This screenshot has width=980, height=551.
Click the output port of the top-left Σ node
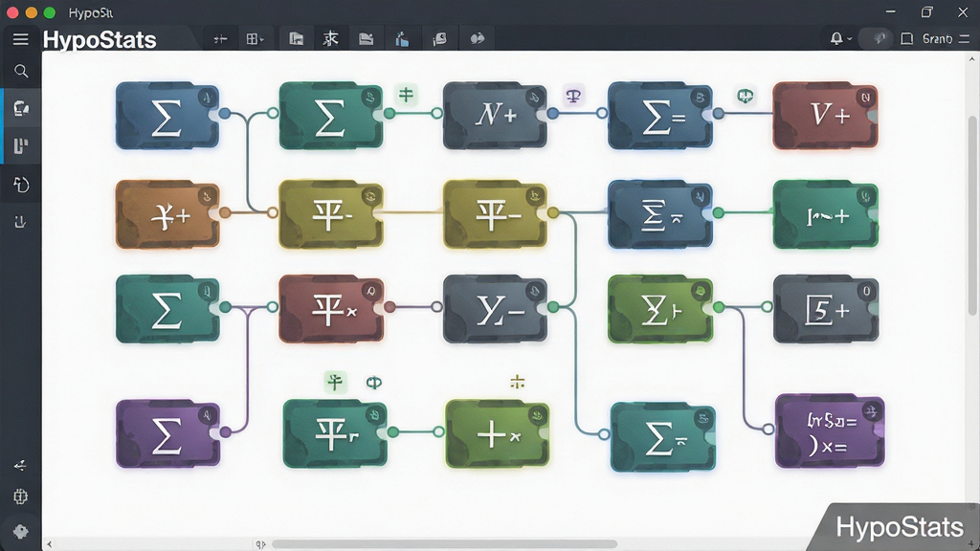coord(224,113)
